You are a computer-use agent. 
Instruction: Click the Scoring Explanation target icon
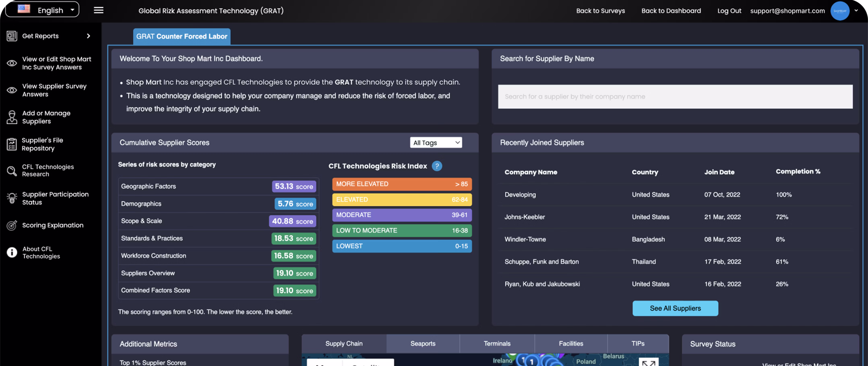(12, 225)
